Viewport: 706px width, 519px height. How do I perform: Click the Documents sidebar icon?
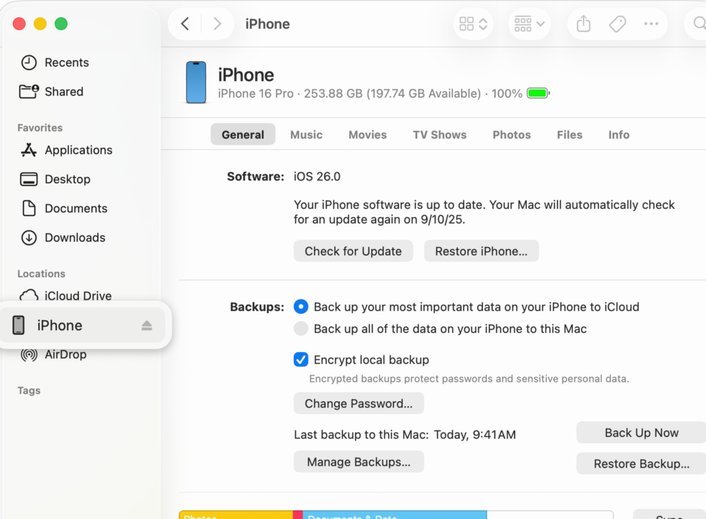[x=29, y=208]
